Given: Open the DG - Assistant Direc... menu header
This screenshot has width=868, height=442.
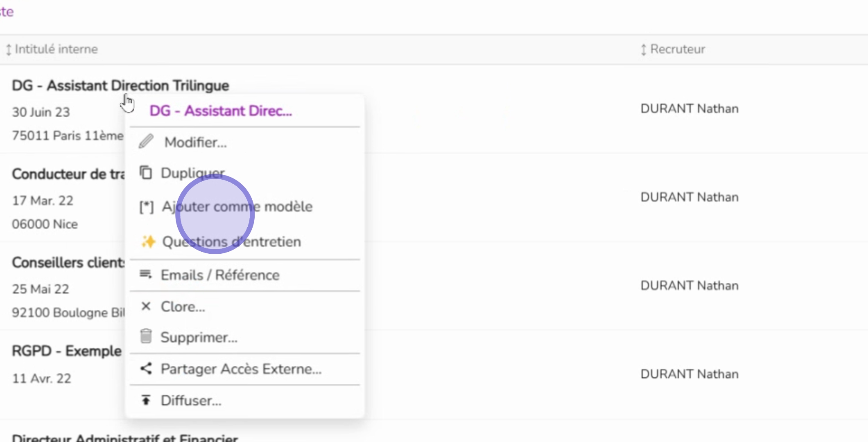Looking at the screenshot, I should coord(221,111).
